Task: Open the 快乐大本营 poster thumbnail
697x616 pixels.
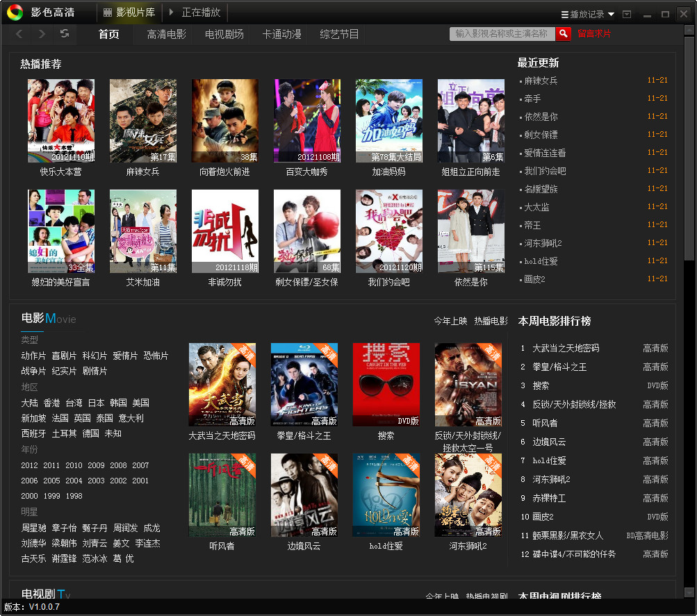Action: 61,121
